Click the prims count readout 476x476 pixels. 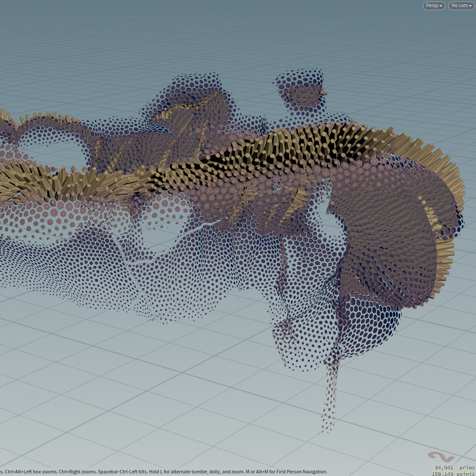coord(454,467)
